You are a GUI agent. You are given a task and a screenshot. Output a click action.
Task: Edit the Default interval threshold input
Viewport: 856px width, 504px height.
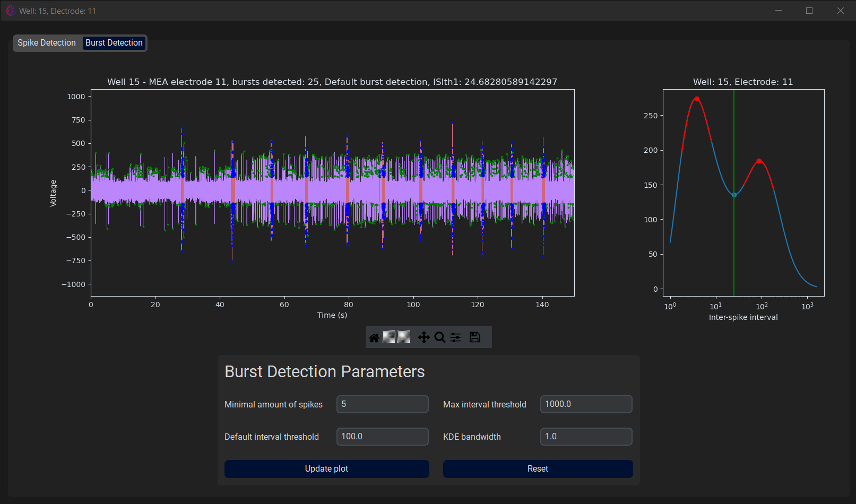(382, 437)
